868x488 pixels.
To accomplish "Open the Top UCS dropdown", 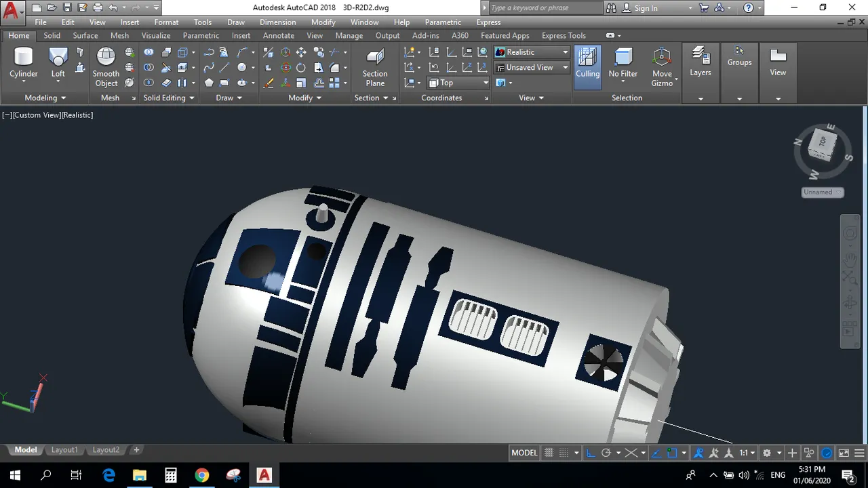I will 458,83.
